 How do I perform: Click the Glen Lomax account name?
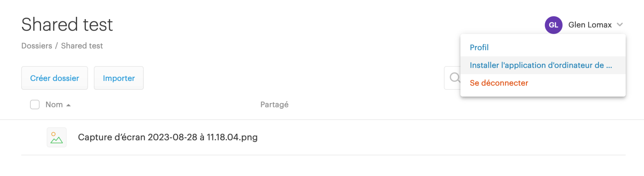point(590,25)
